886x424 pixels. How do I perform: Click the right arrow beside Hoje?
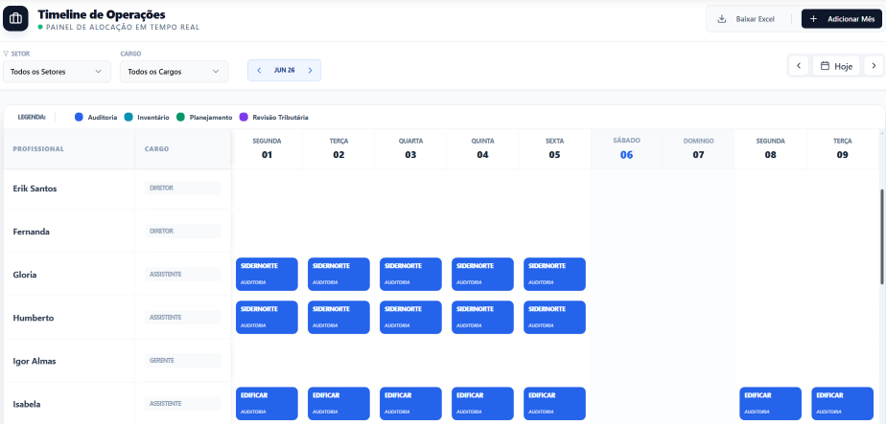pos(874,66)
